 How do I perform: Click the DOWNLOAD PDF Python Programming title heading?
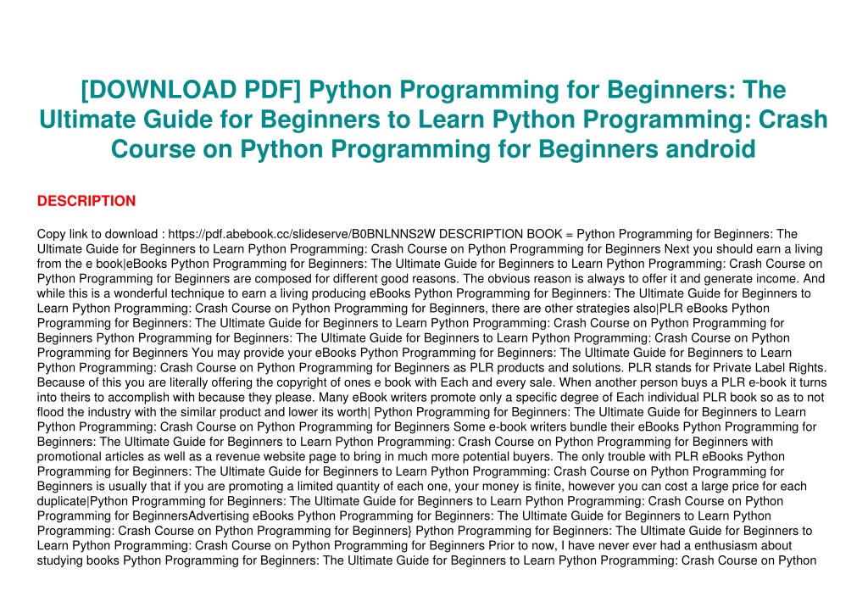coord(433,120)
